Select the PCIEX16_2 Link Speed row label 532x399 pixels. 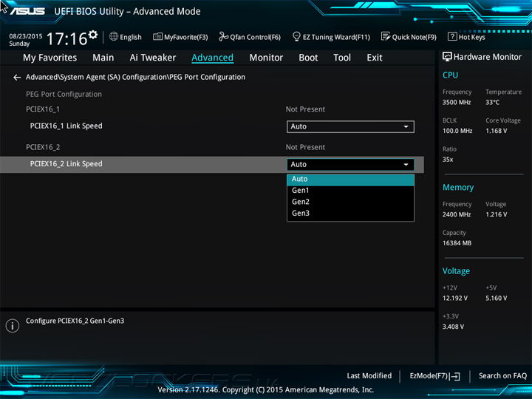tap(66, 164)
